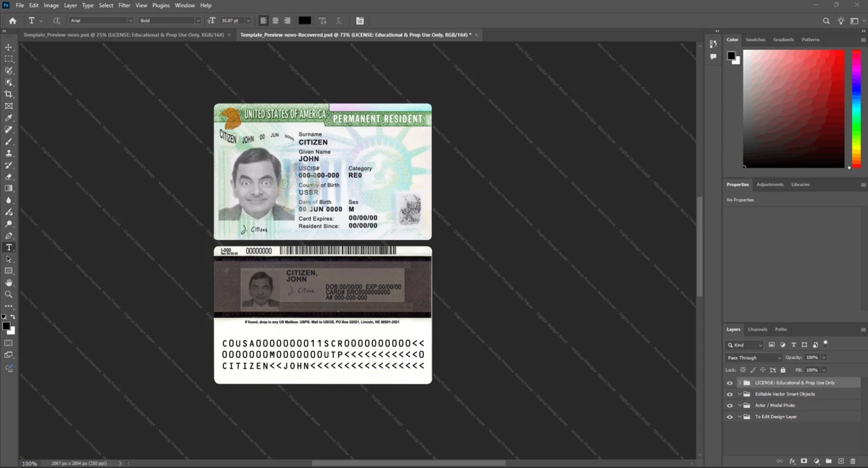Viewport: 868px width, 468px height.
Task: Select the Zoom tool in the toolbar
Action: tap(9, 294)
